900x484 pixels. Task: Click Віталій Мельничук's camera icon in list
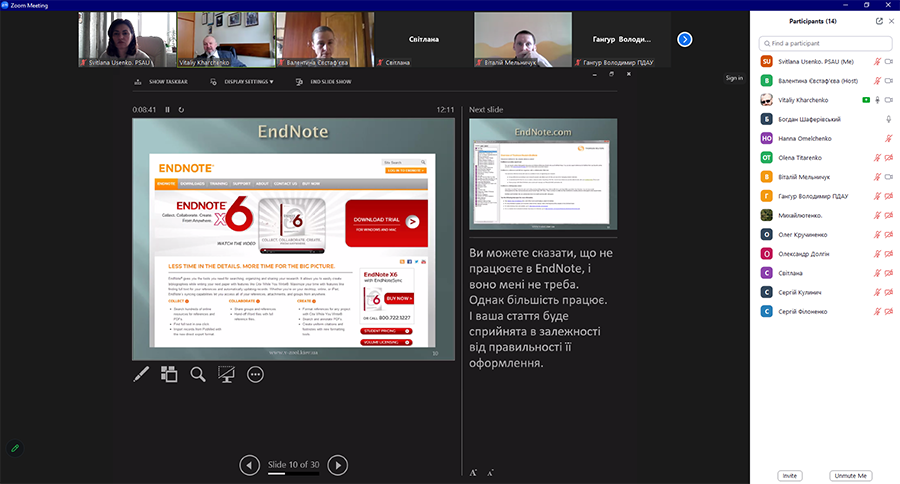(x=889, y=177)
